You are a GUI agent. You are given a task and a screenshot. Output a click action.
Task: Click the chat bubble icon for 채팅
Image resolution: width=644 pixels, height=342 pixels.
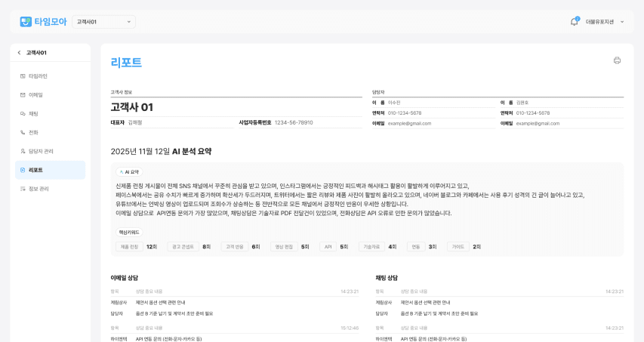(23, 114)
